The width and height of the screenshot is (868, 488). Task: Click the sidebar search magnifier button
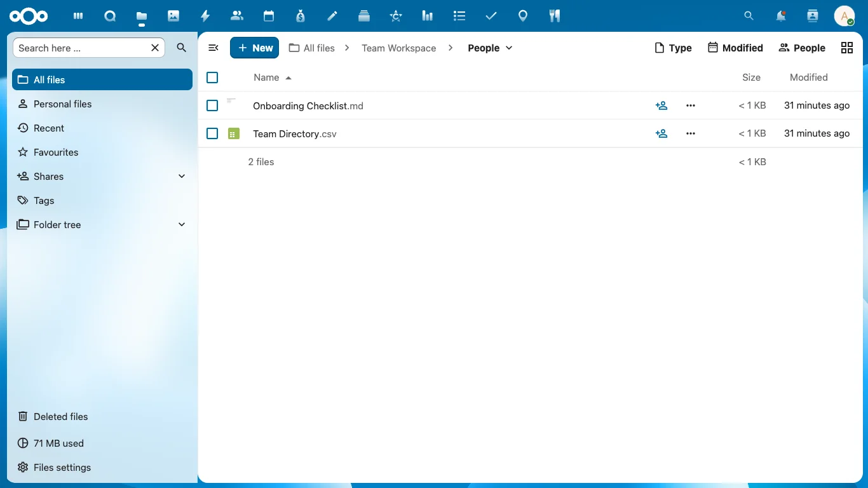pos(182,48)
